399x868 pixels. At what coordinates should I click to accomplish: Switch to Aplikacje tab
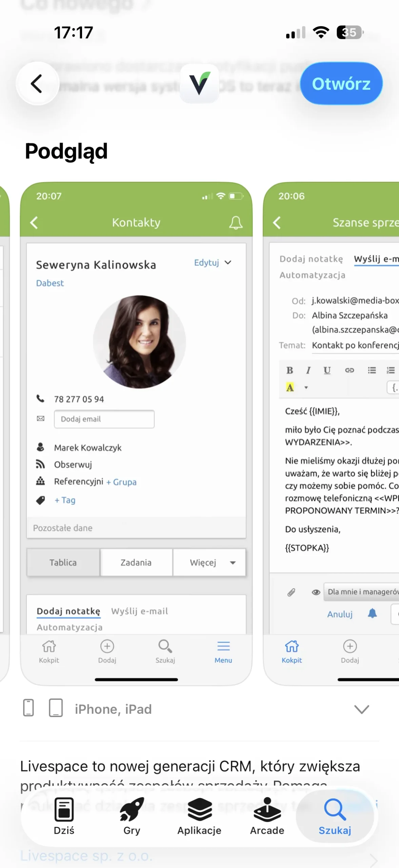(x=199, y=817)
